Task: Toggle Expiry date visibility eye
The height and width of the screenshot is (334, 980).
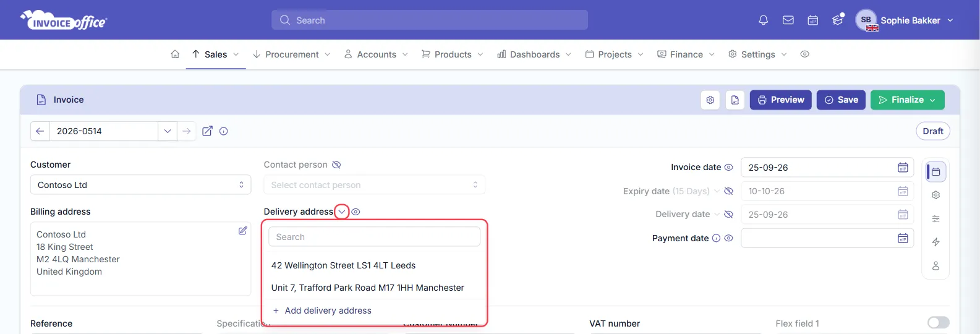Action: pos(729,191)
